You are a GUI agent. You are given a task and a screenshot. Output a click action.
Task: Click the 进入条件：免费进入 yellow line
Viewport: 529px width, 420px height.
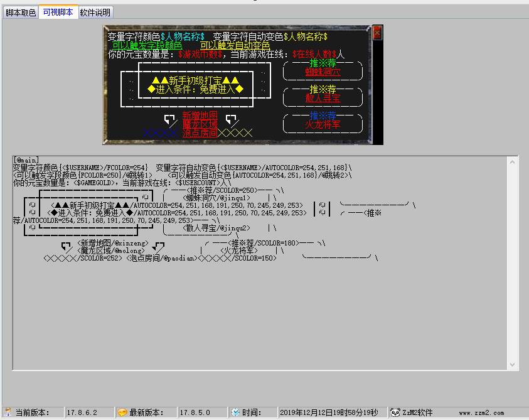(195, 89)
